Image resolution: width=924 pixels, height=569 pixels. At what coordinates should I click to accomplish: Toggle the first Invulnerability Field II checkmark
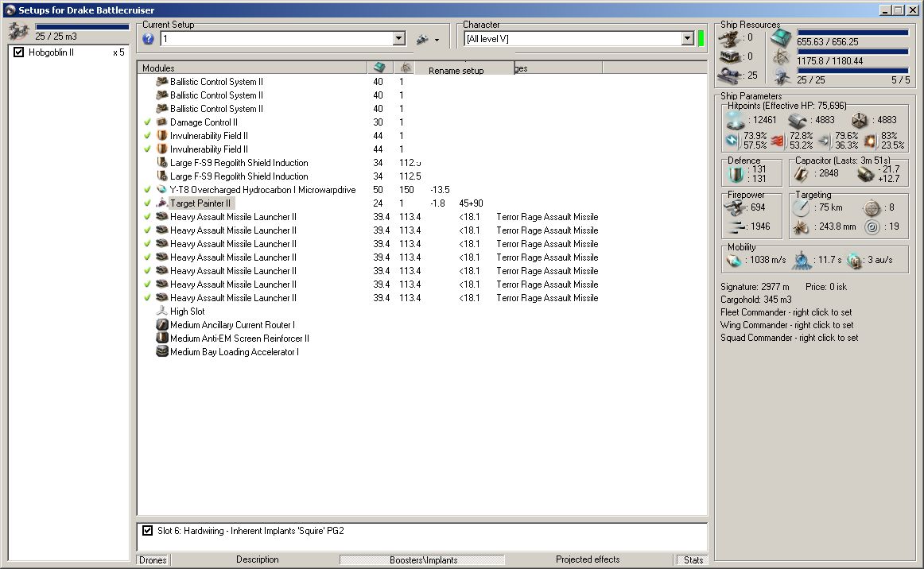pos(147,135)
